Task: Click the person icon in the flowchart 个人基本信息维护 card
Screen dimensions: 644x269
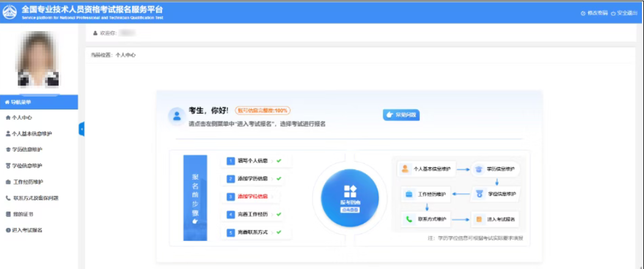Action: (x=405, y=169)
